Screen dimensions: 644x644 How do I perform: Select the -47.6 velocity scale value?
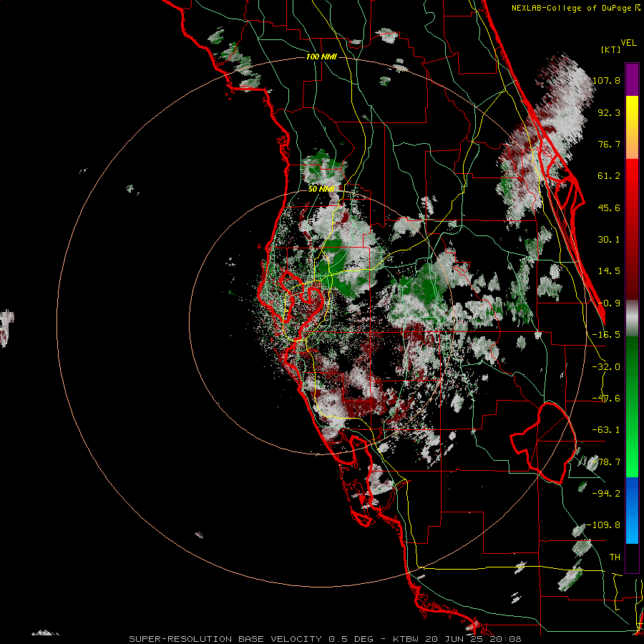point(606,399)
